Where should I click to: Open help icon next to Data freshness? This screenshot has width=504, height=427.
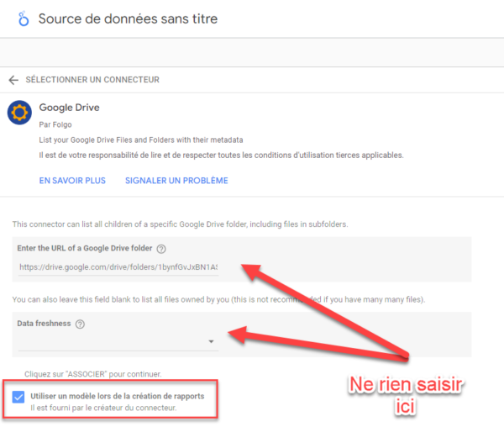point(80,324)
